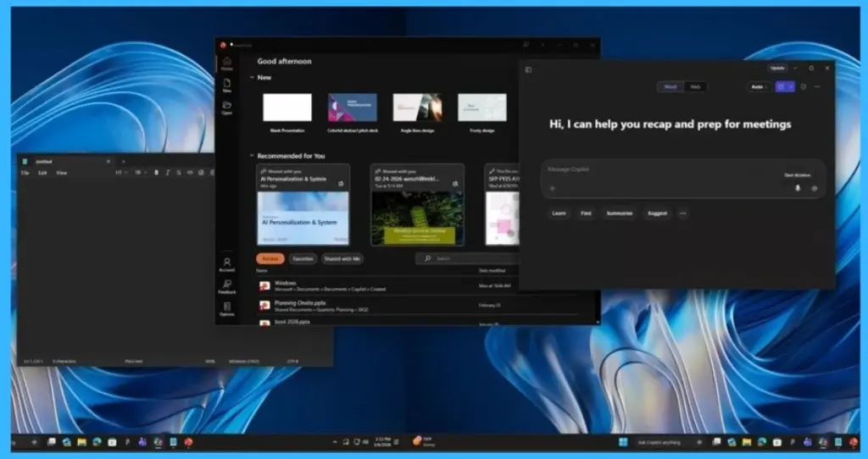Open Feedback in the PowerPoint sidebar
This screenshot has height=459, width=868.
click(227, 286)
